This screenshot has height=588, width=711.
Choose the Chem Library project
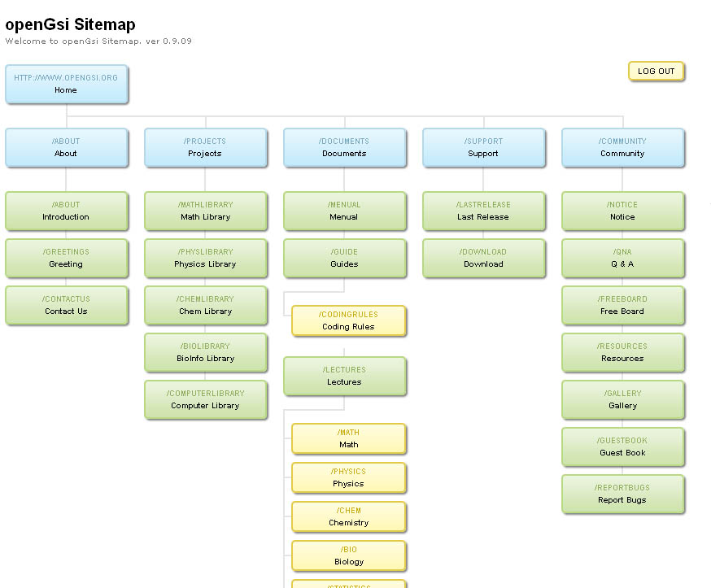(206, 305)
